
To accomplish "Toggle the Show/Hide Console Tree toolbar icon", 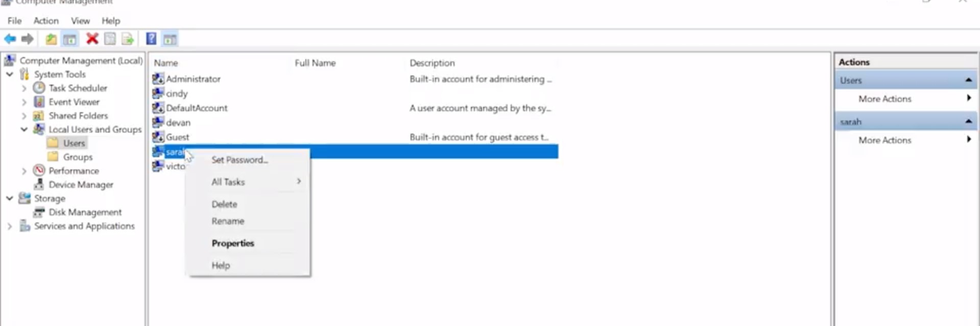I will [x=70, y=39].
